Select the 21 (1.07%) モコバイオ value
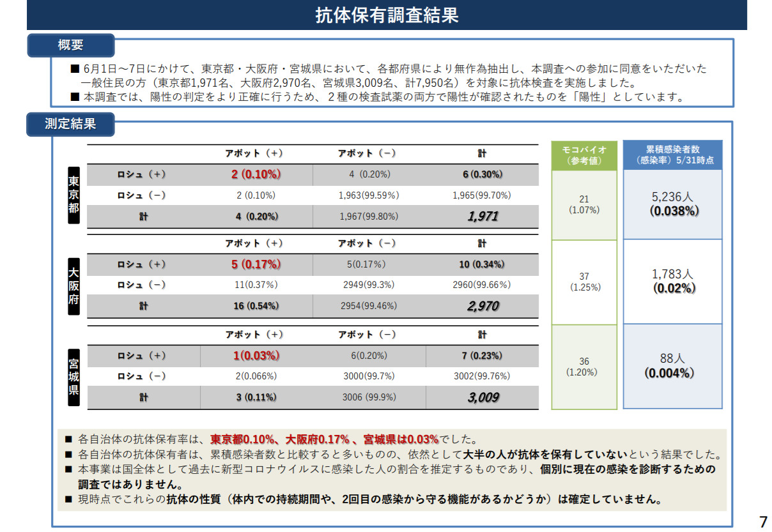 [584, 204]
